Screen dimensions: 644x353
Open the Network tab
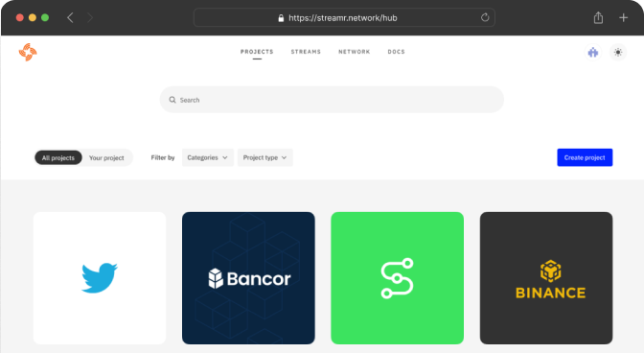pyautogui.click(x=355, y=52)
